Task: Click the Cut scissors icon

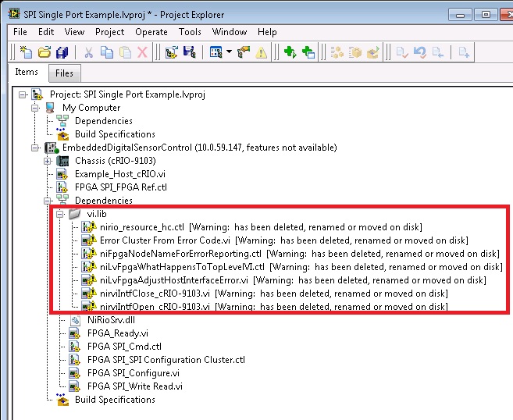Action: point(88,52)
